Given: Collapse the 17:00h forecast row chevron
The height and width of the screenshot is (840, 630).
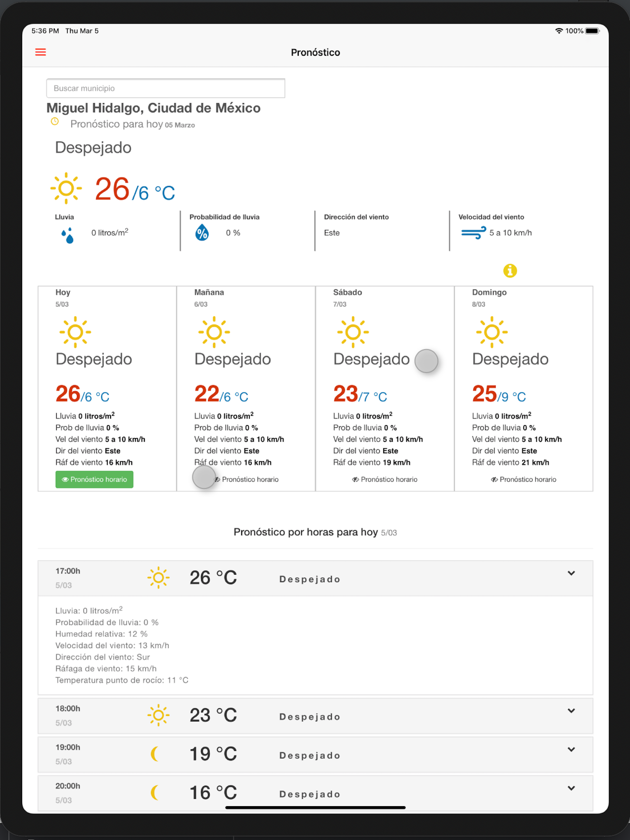Looking at the screenshot, I should 571,573.
